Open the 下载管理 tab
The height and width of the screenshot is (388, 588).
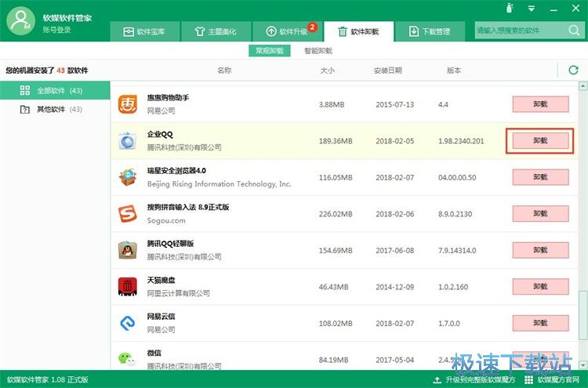(x=430, y=31)
